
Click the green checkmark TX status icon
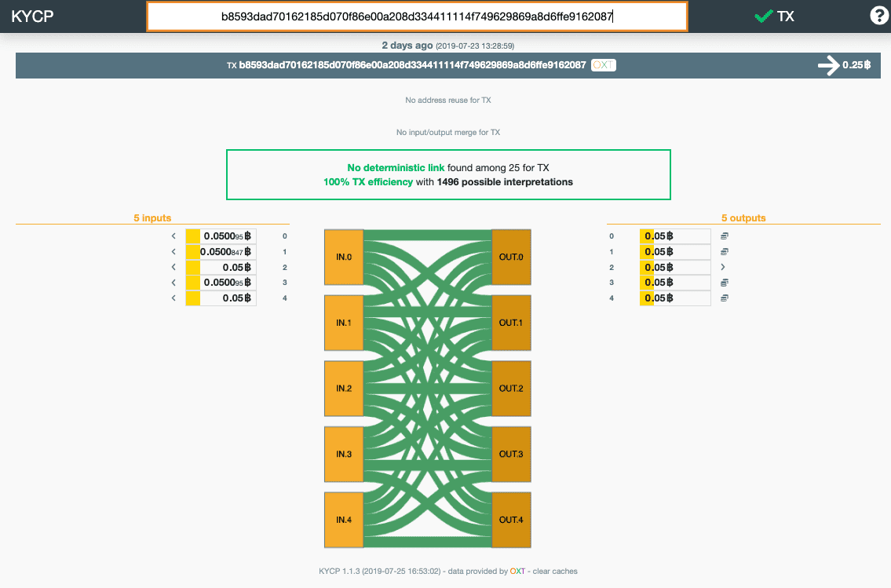pos(763,16)
